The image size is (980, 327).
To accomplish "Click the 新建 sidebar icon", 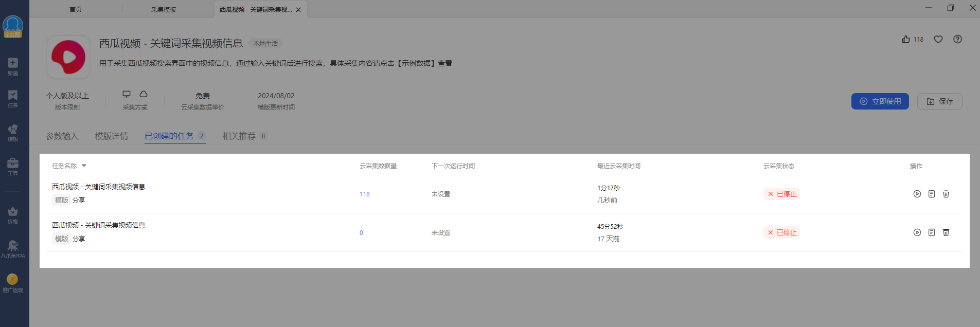I will pyautogui.click(x=13, y=67).
